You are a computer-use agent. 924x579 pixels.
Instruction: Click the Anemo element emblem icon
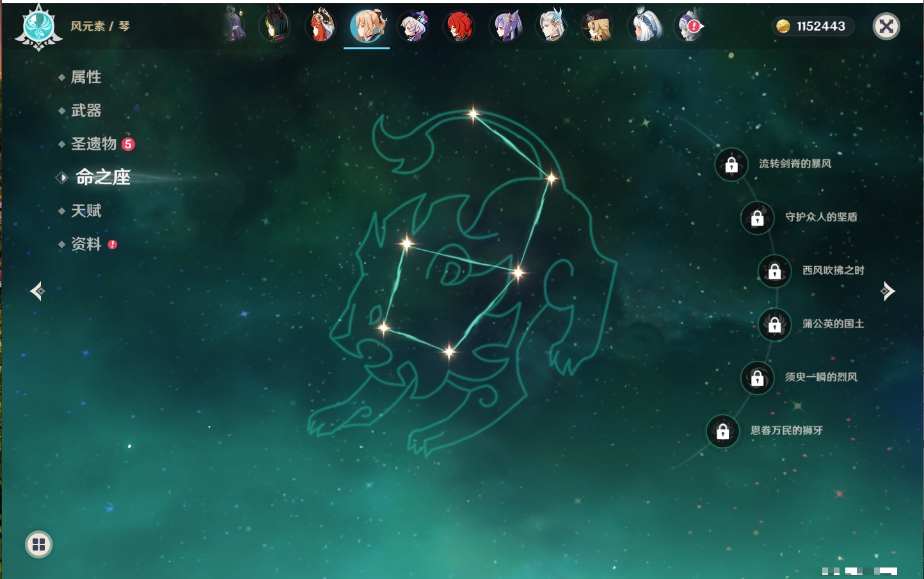38,27
